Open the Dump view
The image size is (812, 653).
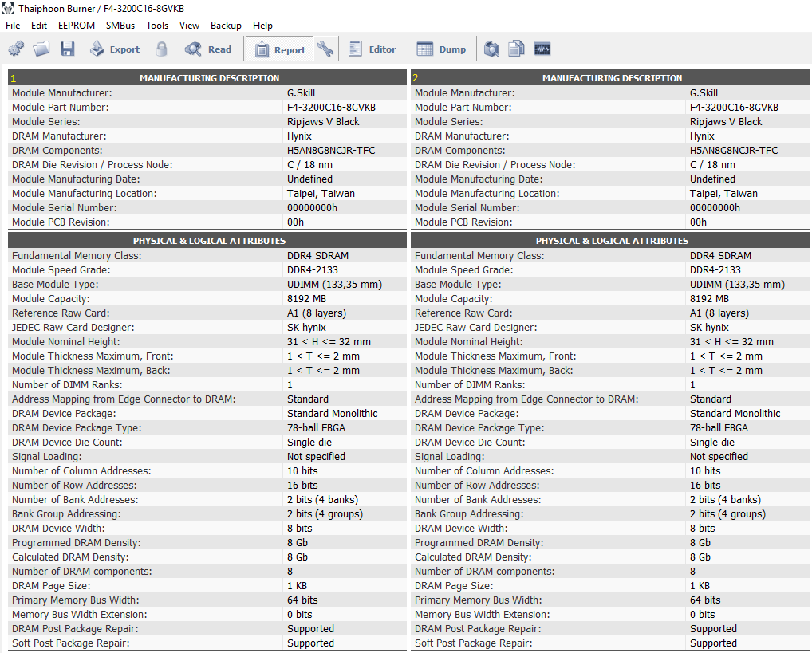click(x=441, y=49)
